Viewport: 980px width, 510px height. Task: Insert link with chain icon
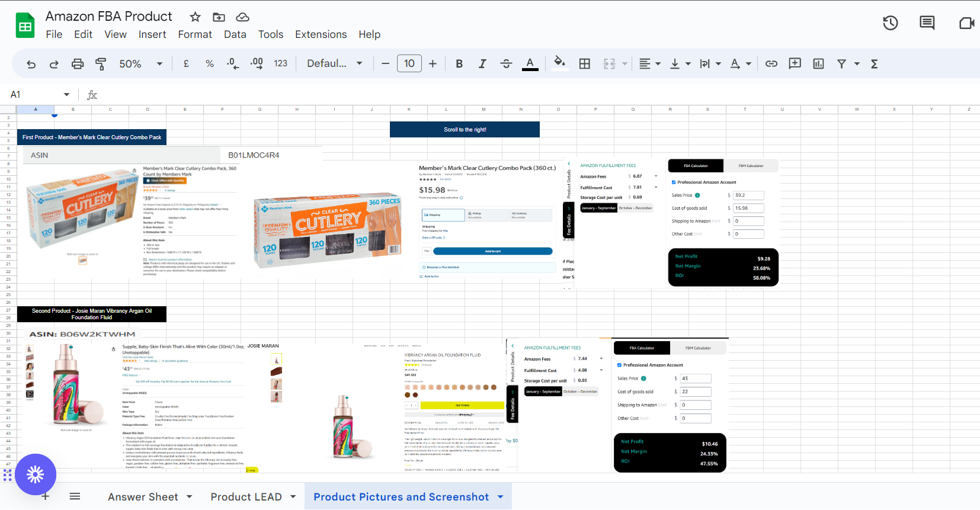click(771, 63)
